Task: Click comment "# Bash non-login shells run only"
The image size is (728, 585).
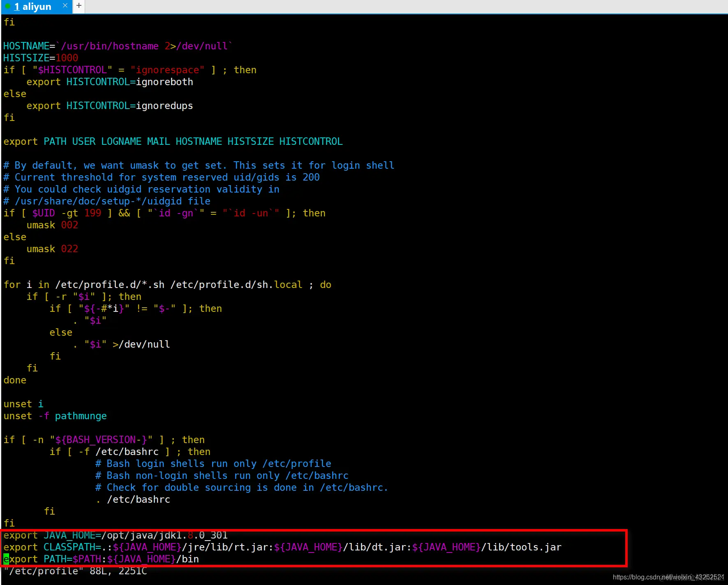Action: pos(222,476)
